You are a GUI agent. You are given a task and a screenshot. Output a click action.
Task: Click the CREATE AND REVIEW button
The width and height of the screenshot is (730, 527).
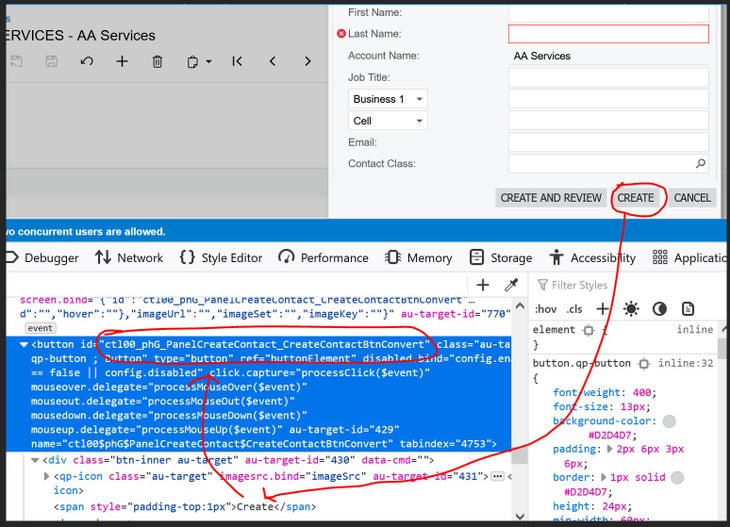551,198
